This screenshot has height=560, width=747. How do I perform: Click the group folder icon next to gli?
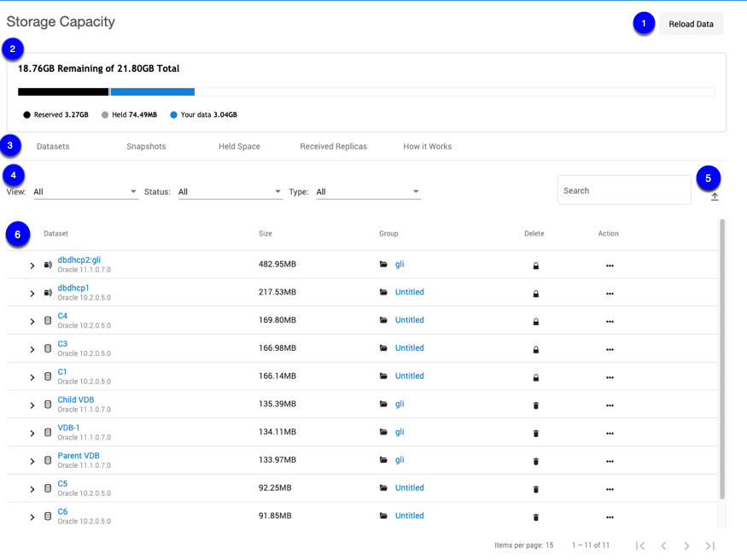(383, 265)
